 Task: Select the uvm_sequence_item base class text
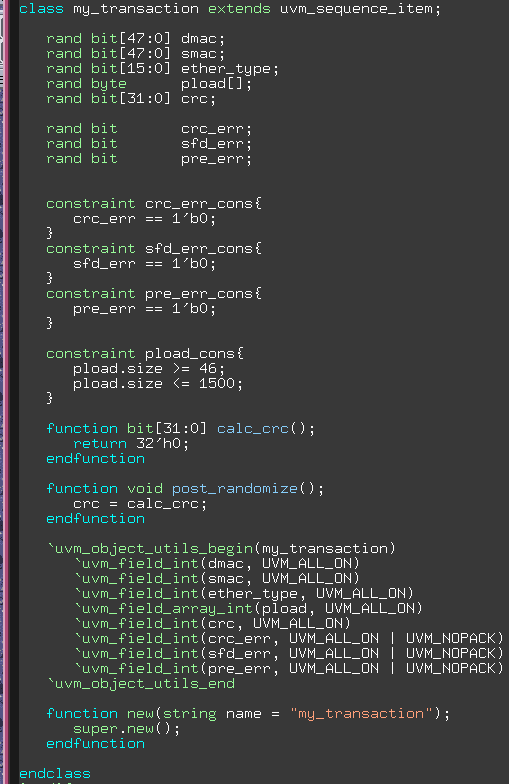[x=356, y=9]
